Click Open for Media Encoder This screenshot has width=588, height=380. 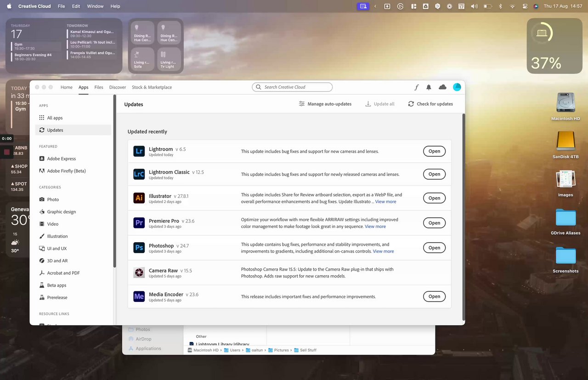click(x=434, y=296)
